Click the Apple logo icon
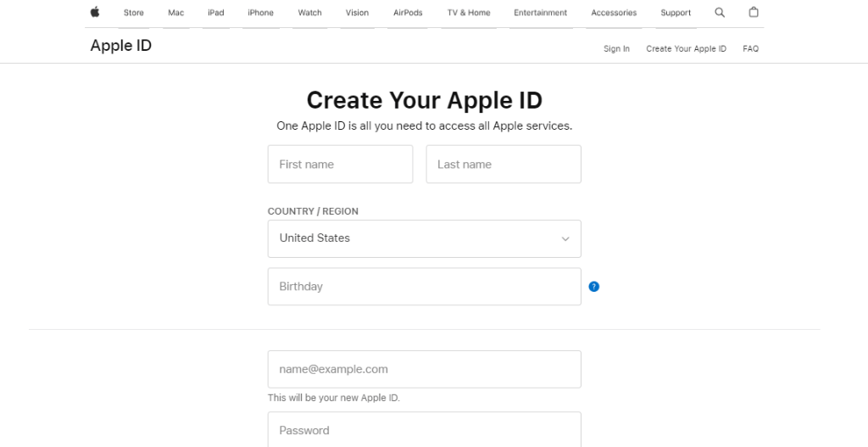868x447 pixels. coord(95,13)
